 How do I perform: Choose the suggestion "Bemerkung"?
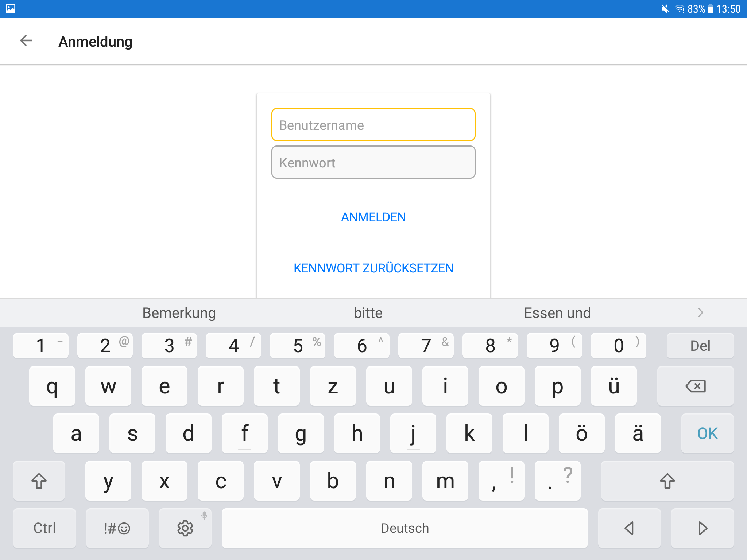pyautogui.click(x=179, y=313)
